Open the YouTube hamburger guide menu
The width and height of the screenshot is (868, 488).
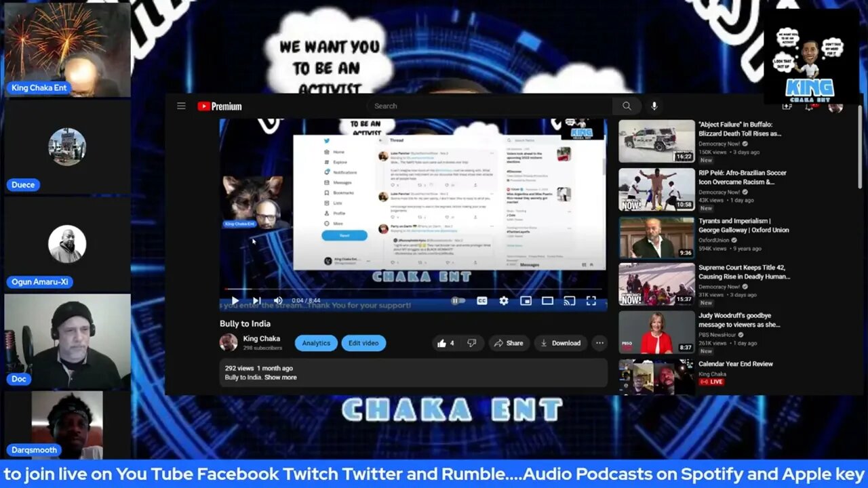click(x=181, y=106)
